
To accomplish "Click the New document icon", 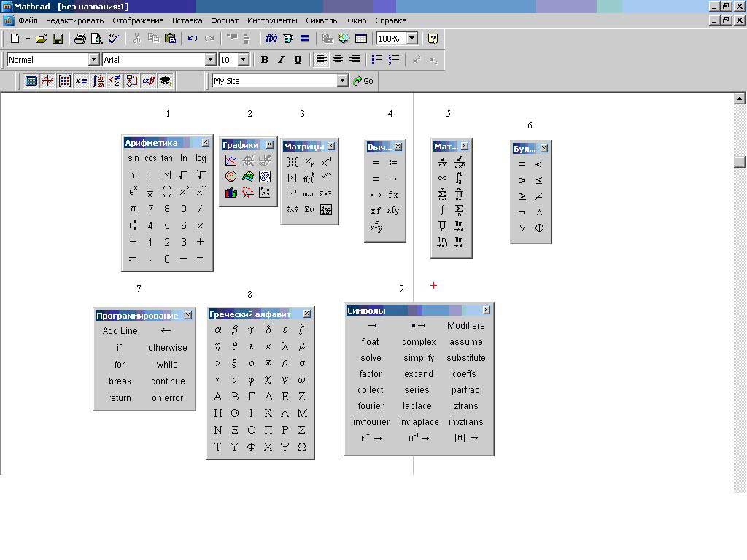I will click(x=15, y=39).
